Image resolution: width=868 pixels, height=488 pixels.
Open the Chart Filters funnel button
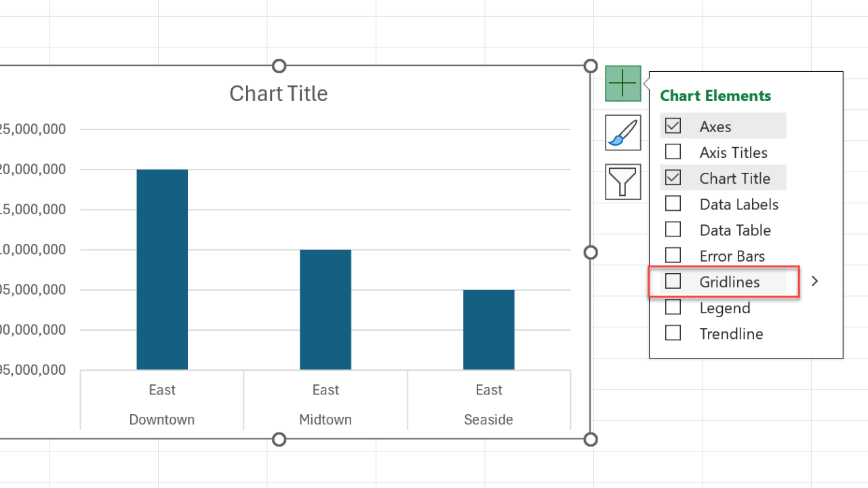(x=623, y=182)
